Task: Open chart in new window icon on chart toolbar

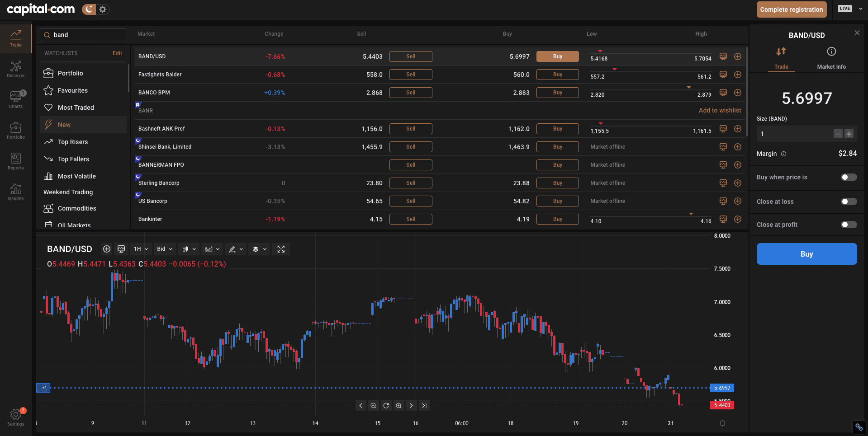Action: [121, 249]
